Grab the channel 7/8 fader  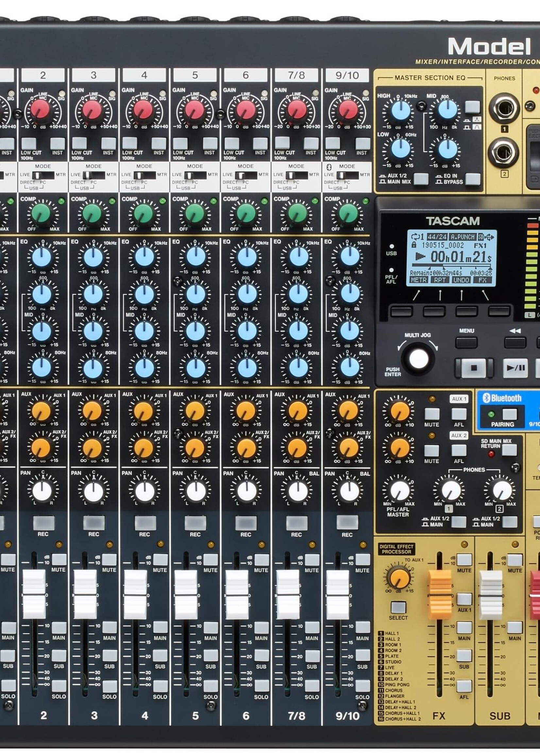[287, 595]
